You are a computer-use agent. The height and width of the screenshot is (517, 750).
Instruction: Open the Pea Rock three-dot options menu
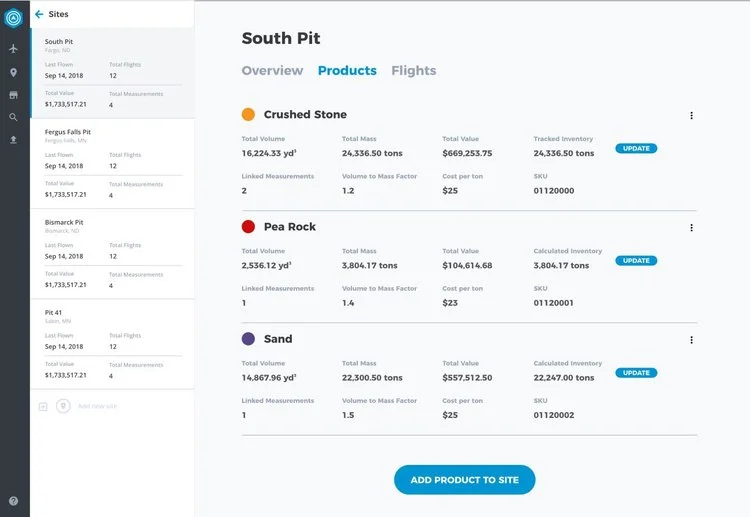[x=691, y=228]
